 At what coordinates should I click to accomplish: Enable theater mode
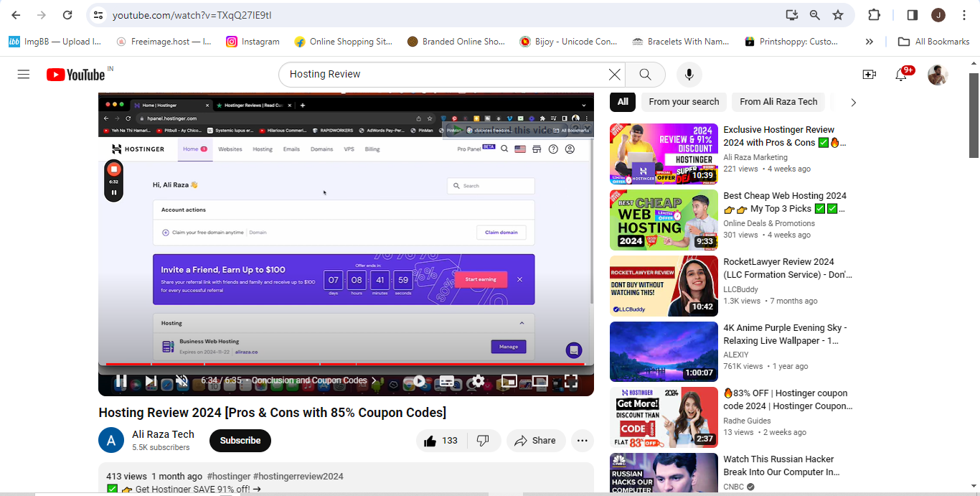pos(540,381)
